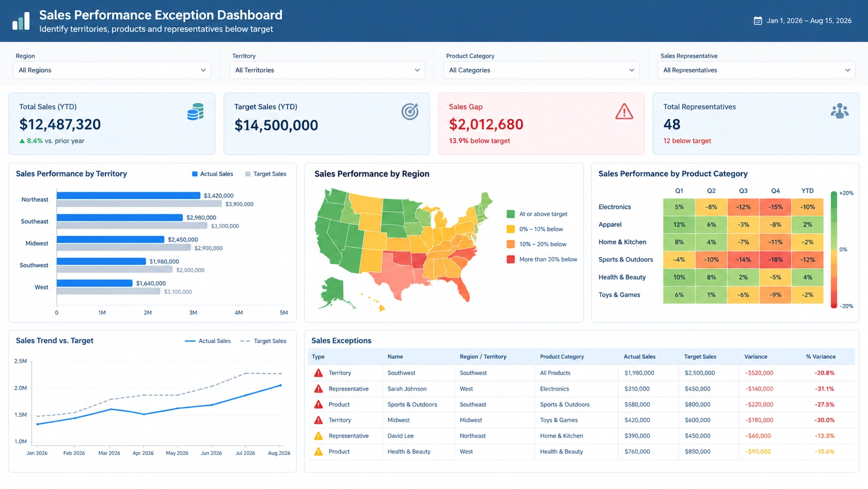Click the coin stack icon on Total Sales card
Viewport: 868px width, 489px height.
click(195, 112)
